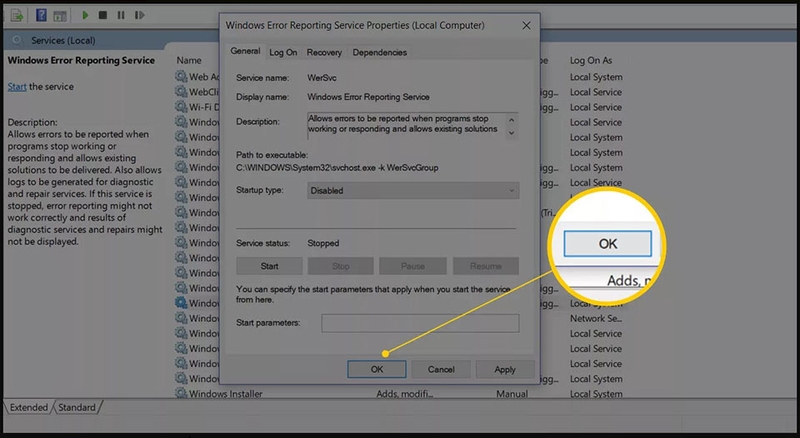Click the description box scroll-up arrow
The height and width of the screenshot is (438, 800).
click(511, 119)
